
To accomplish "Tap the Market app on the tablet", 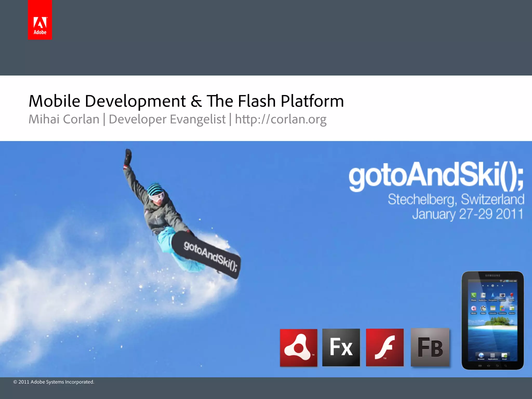I will coord(512,308).
